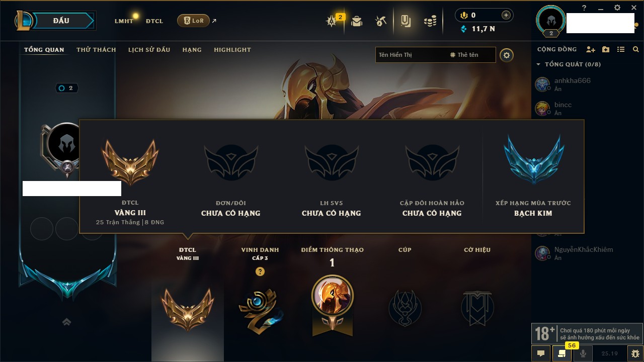Open the profile search settings gear

507,55
